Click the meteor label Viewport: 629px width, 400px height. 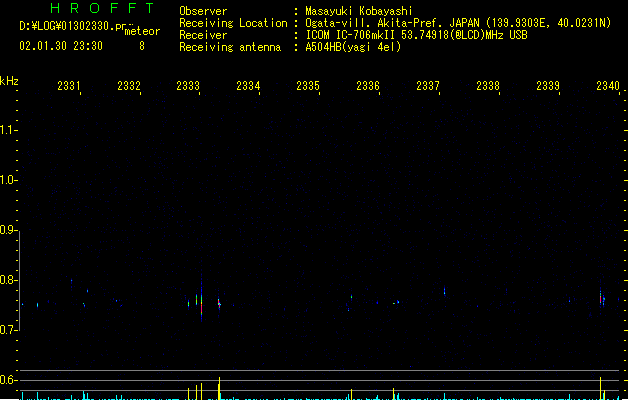[142, 31]
